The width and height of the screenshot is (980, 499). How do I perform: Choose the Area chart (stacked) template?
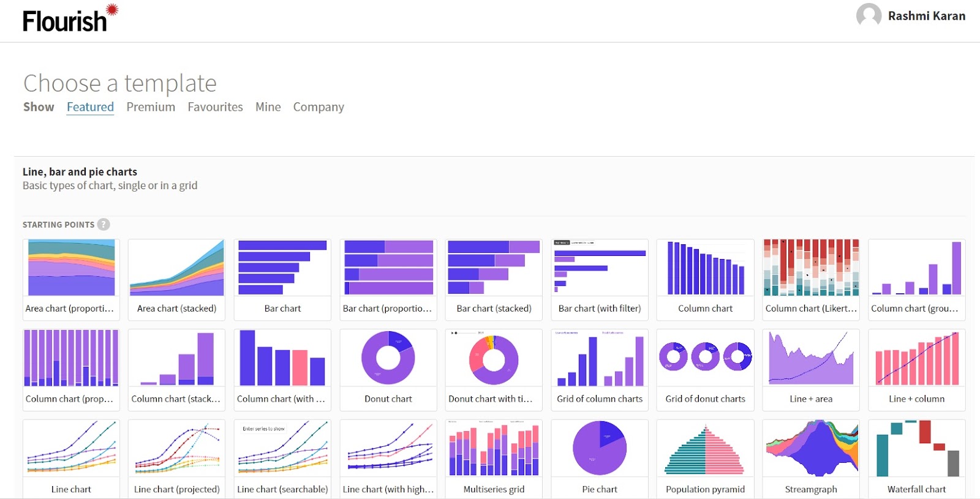pos(176,280)
